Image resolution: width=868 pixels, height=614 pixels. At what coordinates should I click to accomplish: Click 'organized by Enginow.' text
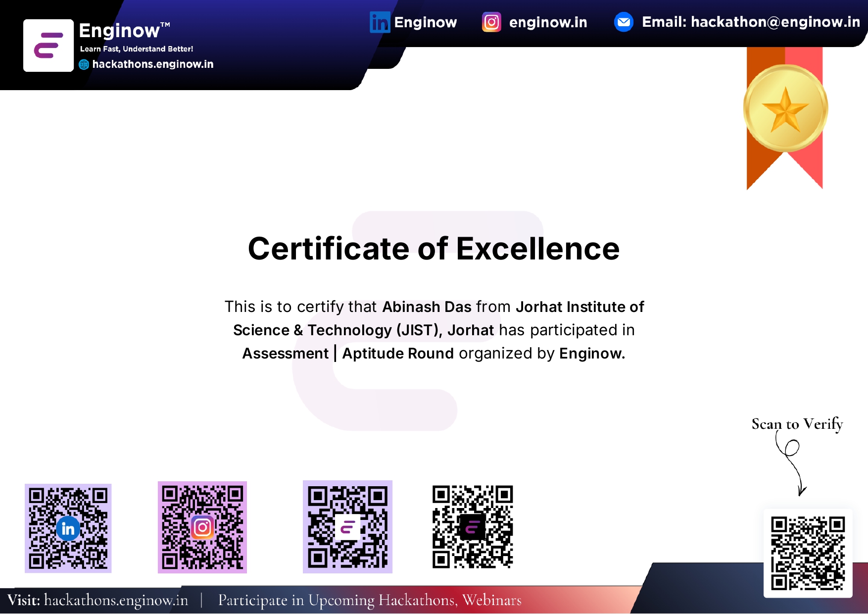[542, 354]
